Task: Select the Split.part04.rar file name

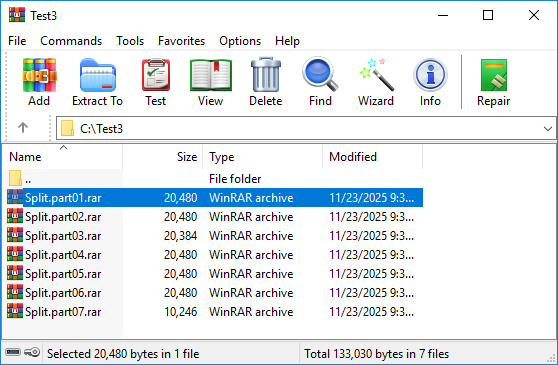Action: coord(63,255)
